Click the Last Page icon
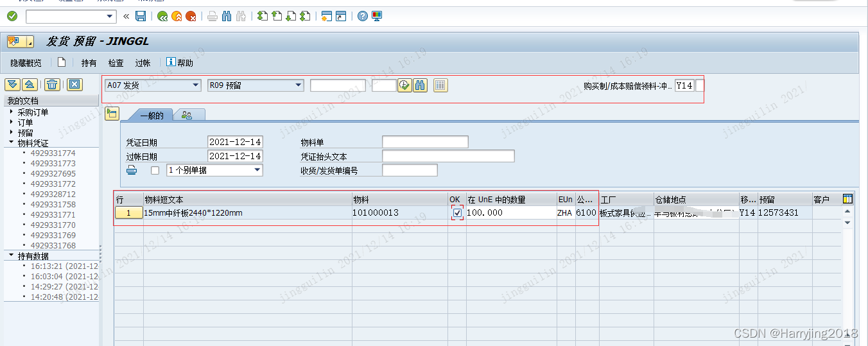The height and width of the screenshot is (346, 868). tap(305, 16)
